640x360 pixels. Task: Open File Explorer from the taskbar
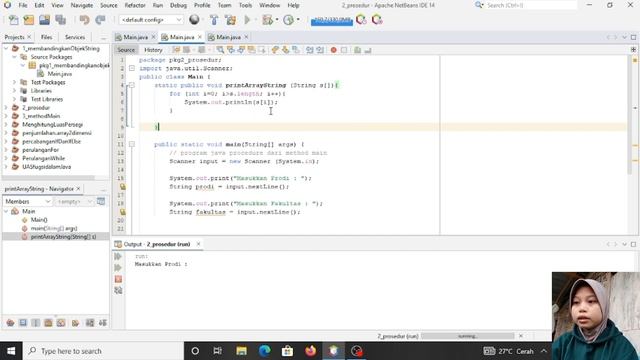[242, 351]
